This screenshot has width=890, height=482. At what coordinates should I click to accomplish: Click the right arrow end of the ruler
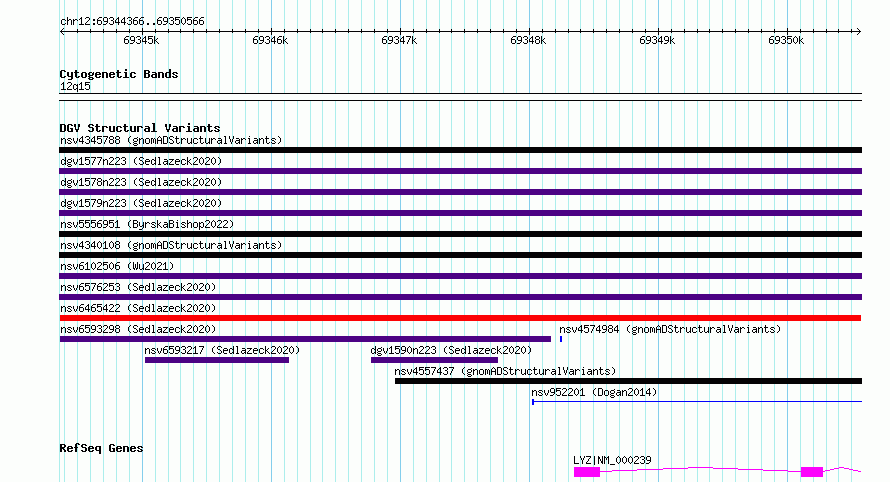(x=859, y=32)
